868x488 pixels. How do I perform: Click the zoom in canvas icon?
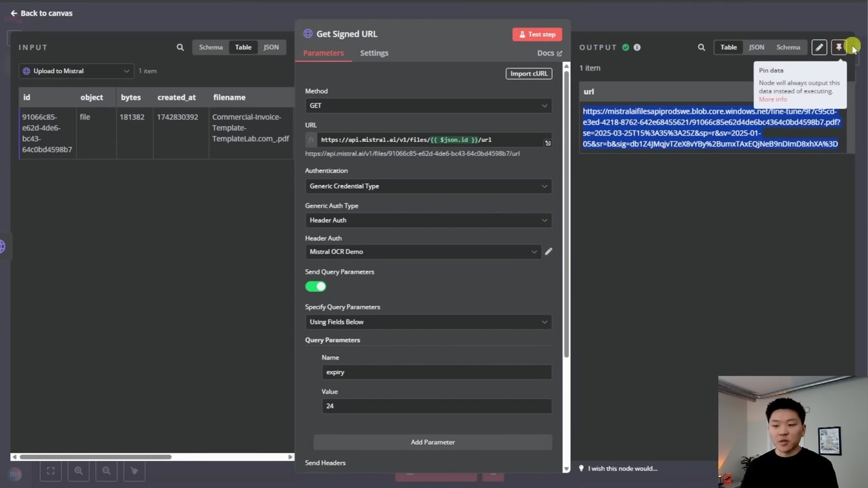point(78,471)
